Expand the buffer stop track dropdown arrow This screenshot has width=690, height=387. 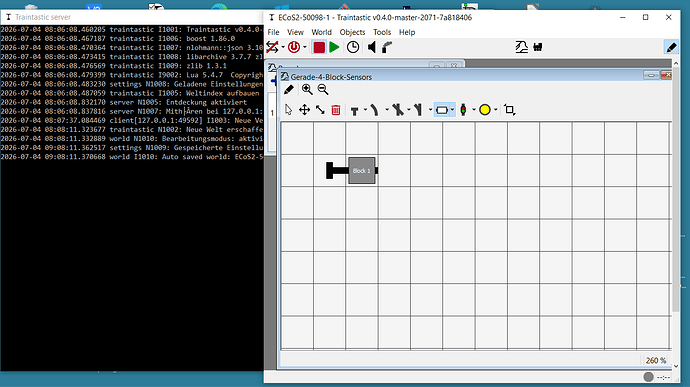pyautogui.click(x=365, y=110)
